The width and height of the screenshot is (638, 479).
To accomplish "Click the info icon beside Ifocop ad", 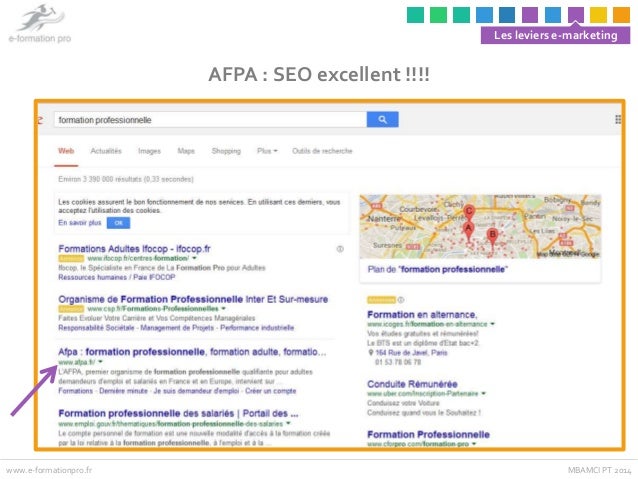I will [340, 249].
